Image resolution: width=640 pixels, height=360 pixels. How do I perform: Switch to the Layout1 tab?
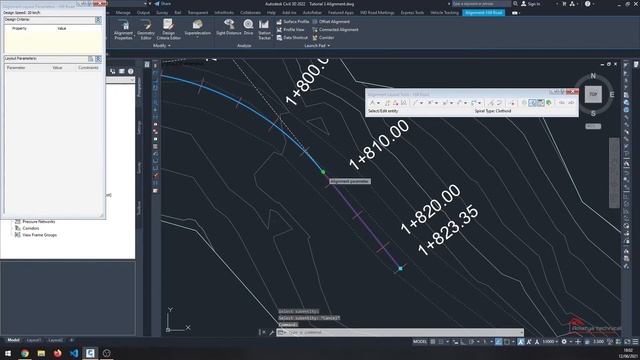[34, 340]
